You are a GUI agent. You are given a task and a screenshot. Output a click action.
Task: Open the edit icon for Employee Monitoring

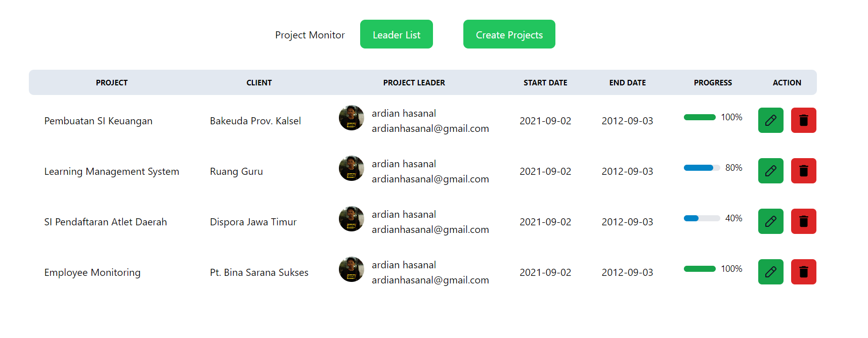click(770, 272)
